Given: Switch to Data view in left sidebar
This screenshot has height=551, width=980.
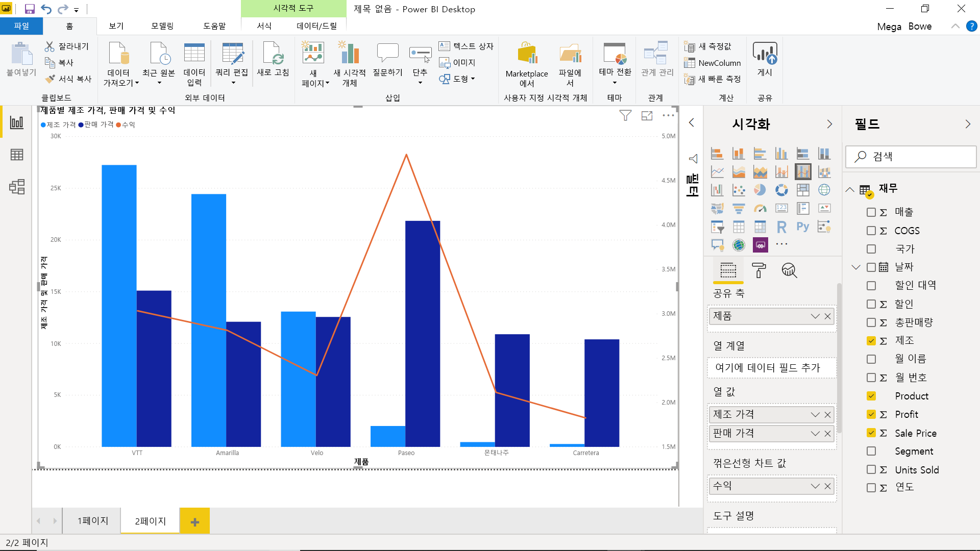Looking at the screenshot, I should coord(17,155).
